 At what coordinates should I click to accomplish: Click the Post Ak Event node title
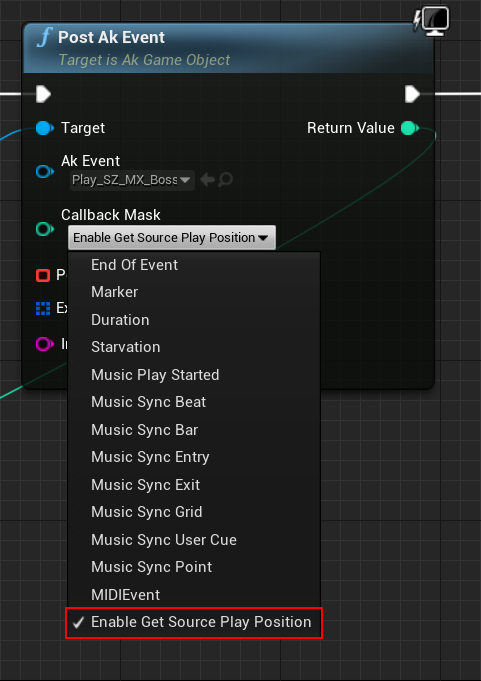pyautogui.click(x=111, y=37)
